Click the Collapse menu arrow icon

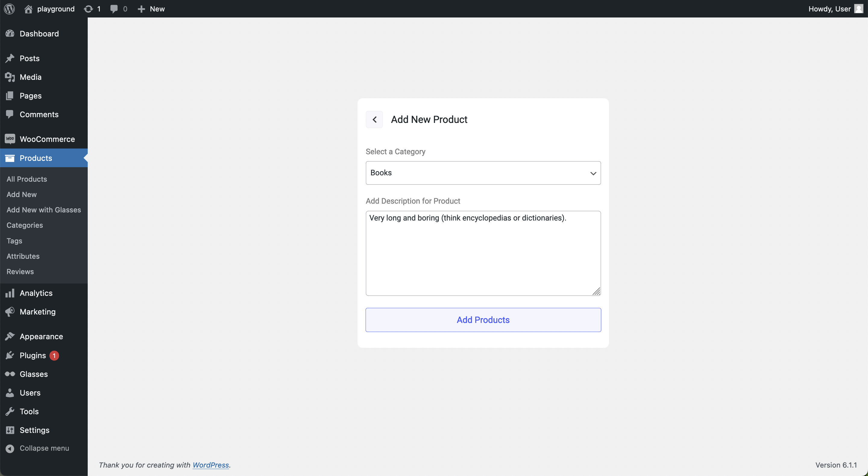point(10,448)
